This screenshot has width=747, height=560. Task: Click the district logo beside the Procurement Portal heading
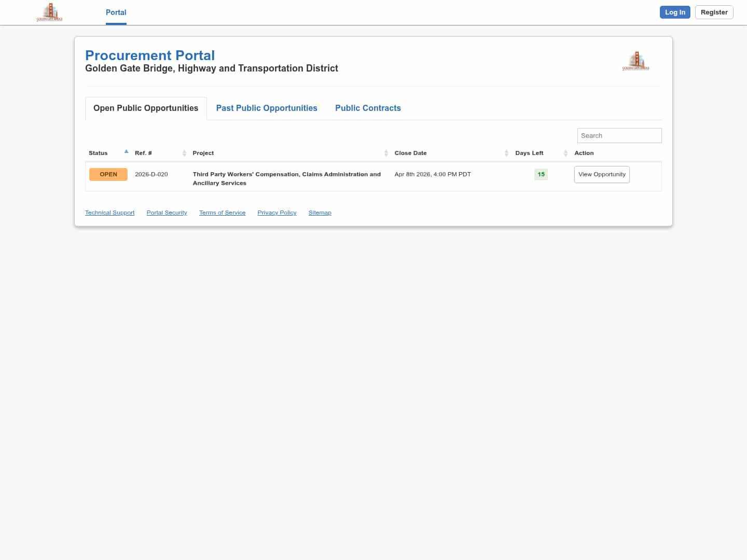tap(635, 61)
